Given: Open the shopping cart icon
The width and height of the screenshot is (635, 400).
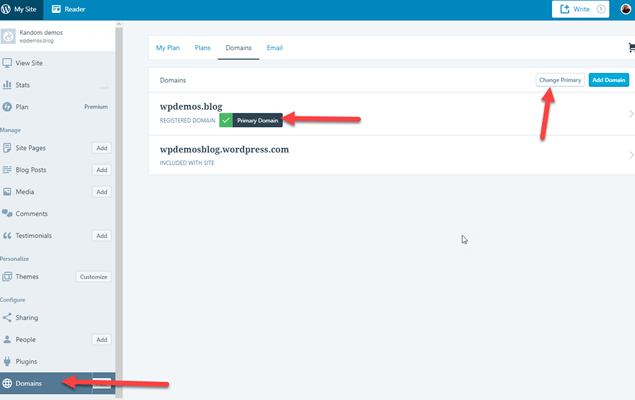Looking at the screenshot, I should click(x=632, y=48).
